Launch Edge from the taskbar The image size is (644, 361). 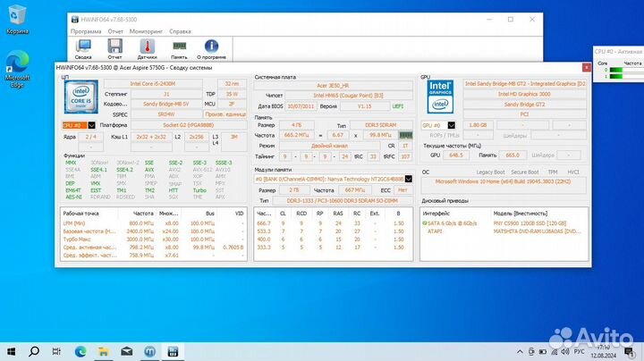[80, 351]
